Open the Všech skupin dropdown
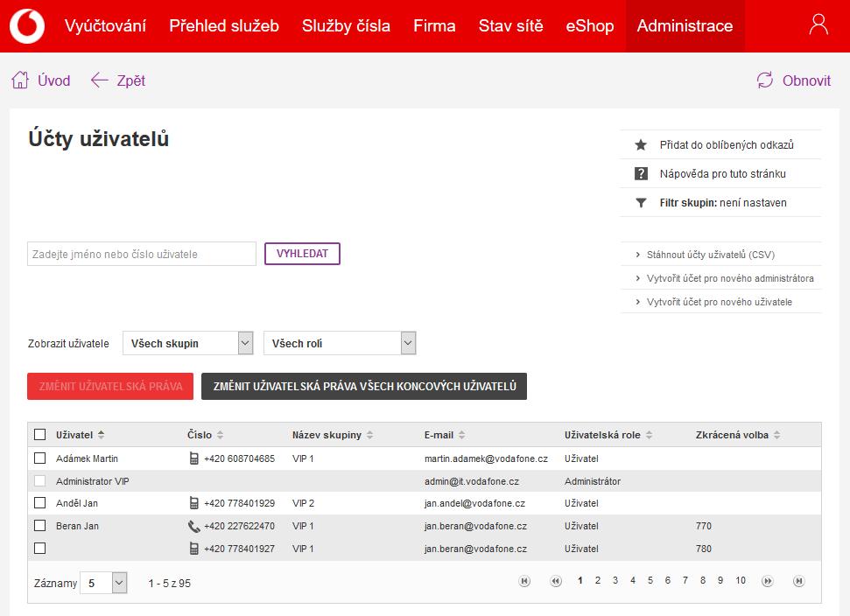850x616 pixels. (188, 343)
